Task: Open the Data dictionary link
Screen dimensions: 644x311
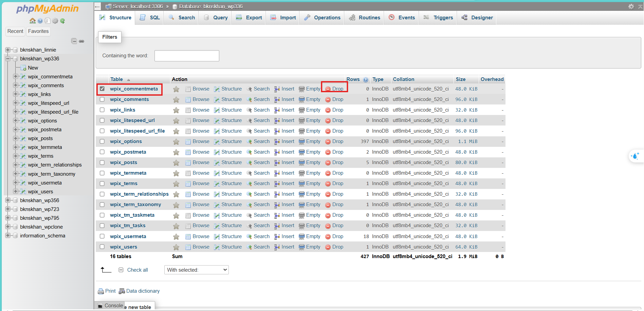Action: pos(139,291)
